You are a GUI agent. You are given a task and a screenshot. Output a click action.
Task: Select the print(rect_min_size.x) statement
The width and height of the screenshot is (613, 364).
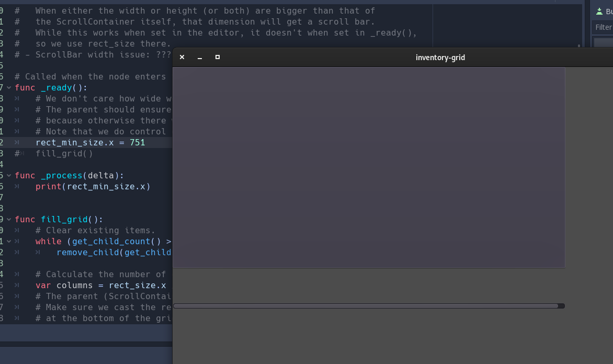[93, 186]
